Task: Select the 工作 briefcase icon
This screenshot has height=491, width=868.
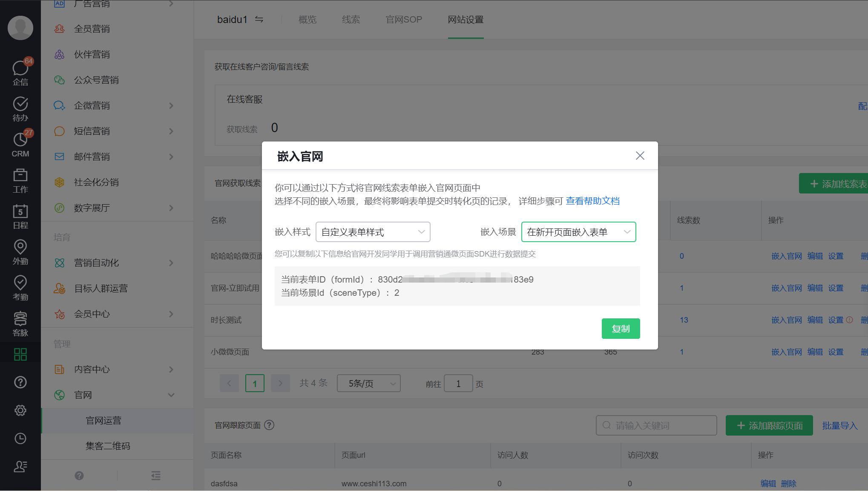Action: click(20, 180)
